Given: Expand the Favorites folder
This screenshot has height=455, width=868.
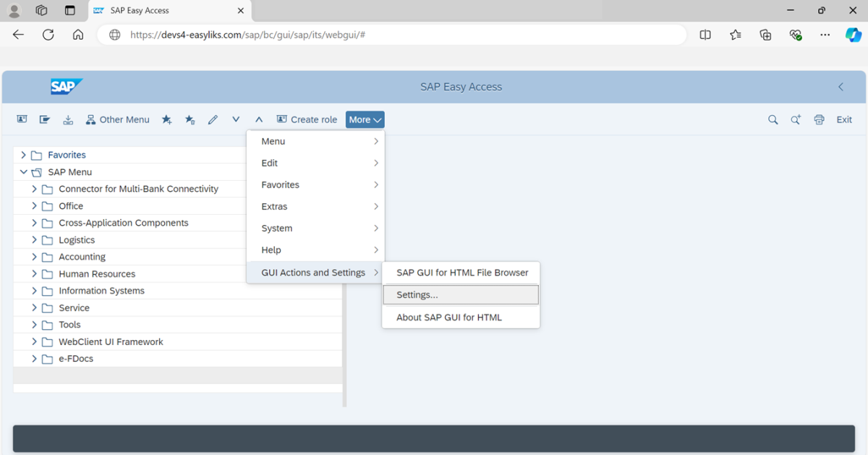Looking at the screenshot, I should [x=24, y=155].
